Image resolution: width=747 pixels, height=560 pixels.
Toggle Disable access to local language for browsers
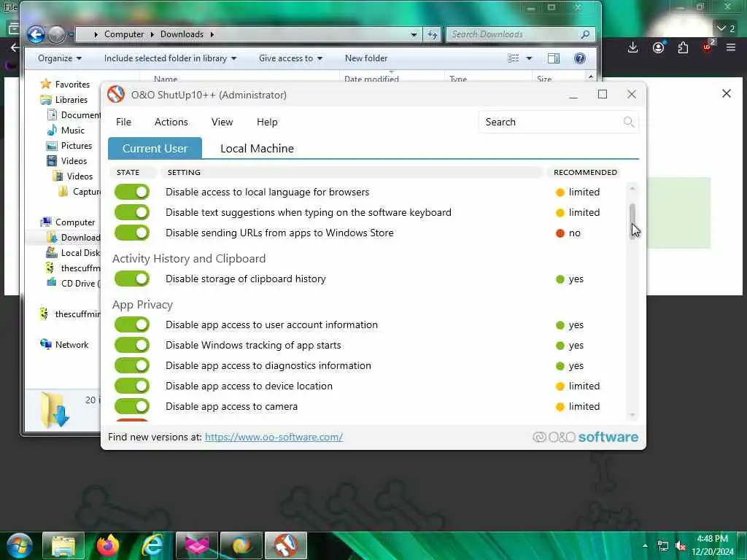pyautogui.click(x=132, y=192)
